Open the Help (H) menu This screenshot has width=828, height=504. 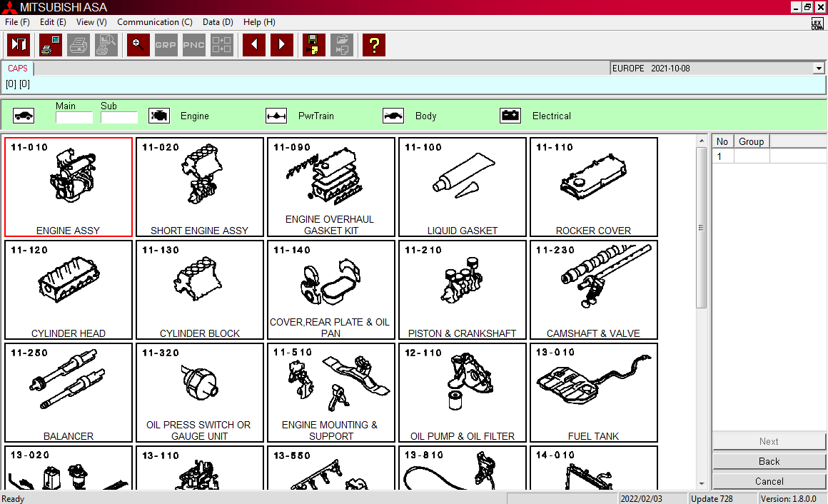click(x=259, y=22)
